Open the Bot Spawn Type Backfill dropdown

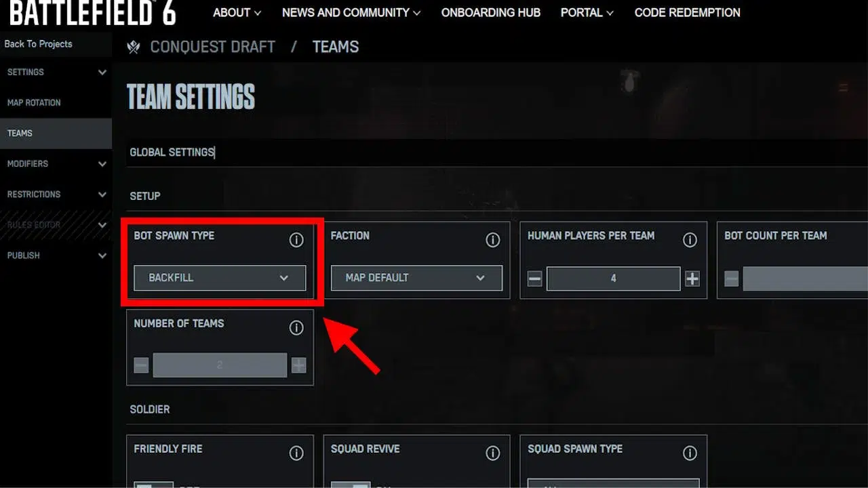[x=220, y=278]
